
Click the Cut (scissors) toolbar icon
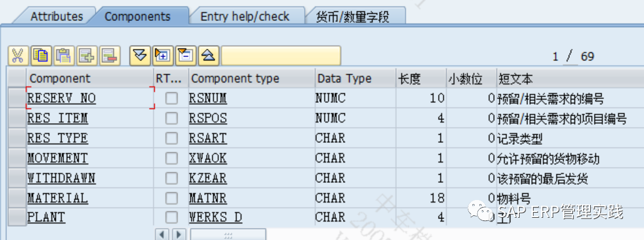[18, 56]
